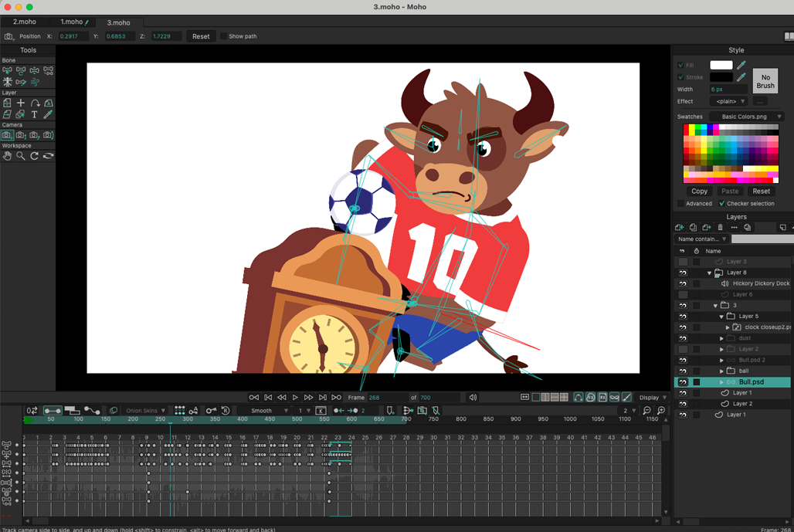Switch to the 2.moho tab
The image size is (794, 532).
[x=23, y=22]
